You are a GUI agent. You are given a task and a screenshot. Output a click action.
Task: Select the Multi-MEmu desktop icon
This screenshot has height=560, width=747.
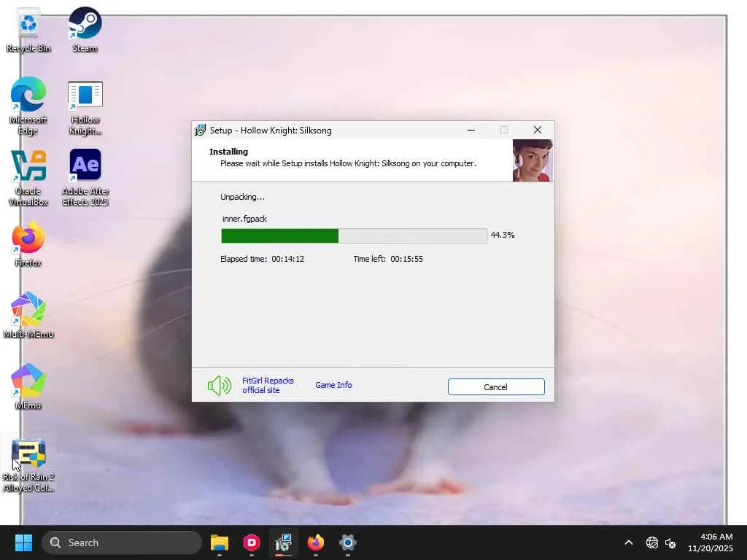coord(28,315)
